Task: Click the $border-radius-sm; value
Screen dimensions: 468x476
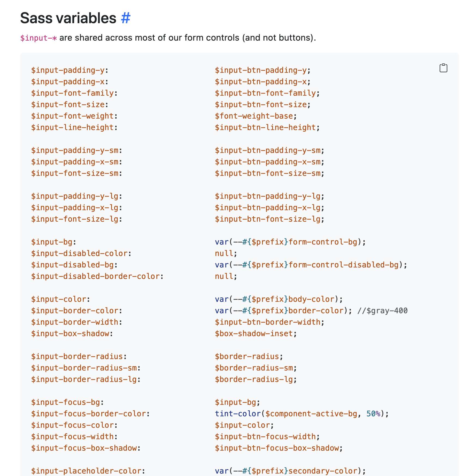Action: coord(256,368)
